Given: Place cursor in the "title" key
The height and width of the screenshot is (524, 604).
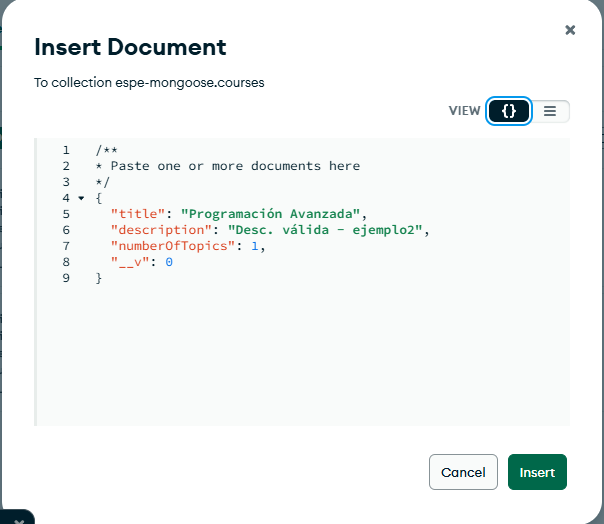Looking at the screenshot, I should (138, 214).
